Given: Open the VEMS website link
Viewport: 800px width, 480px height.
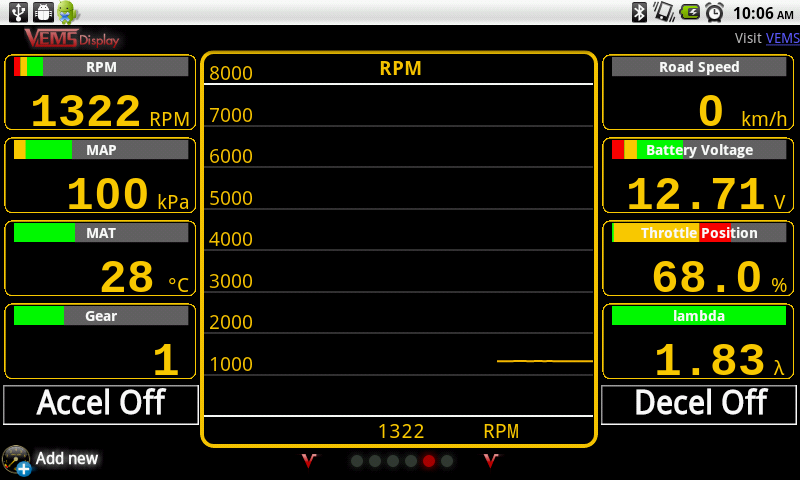Looking at the screenshot, I should (x=782, y=39).
